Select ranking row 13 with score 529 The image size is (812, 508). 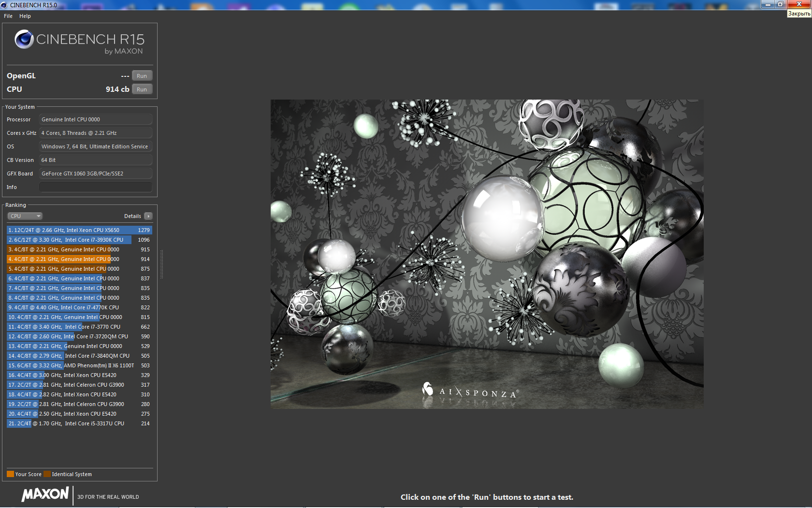pyautogui.click(x=79, y=346)
